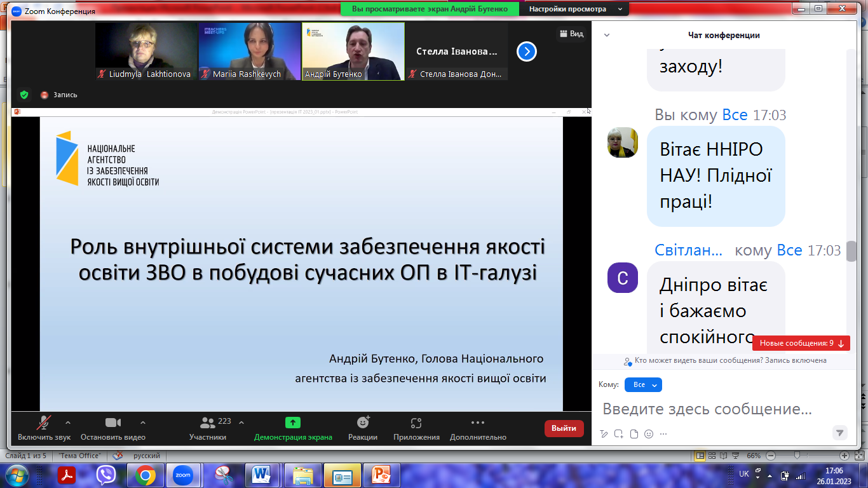
Task: Open the emoji picker in chat
Action: (649, 434)
